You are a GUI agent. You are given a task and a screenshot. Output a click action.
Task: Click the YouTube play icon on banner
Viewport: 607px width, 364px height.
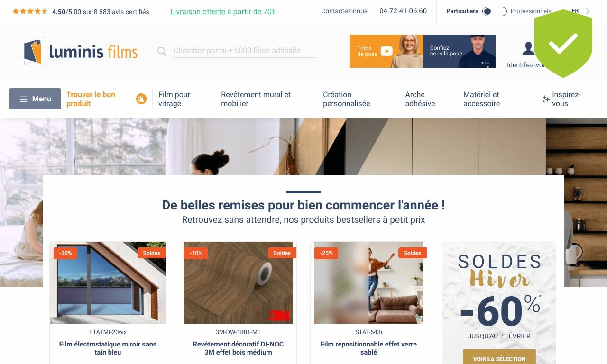pos(386,51)
